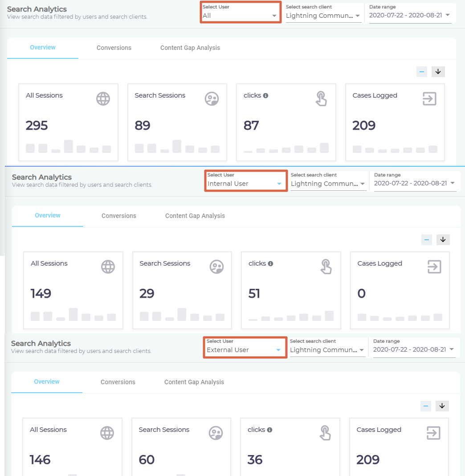Open Date range dropdown beside the Internal User filter
This screenshot has width=465, height=476.
[414, 184]
